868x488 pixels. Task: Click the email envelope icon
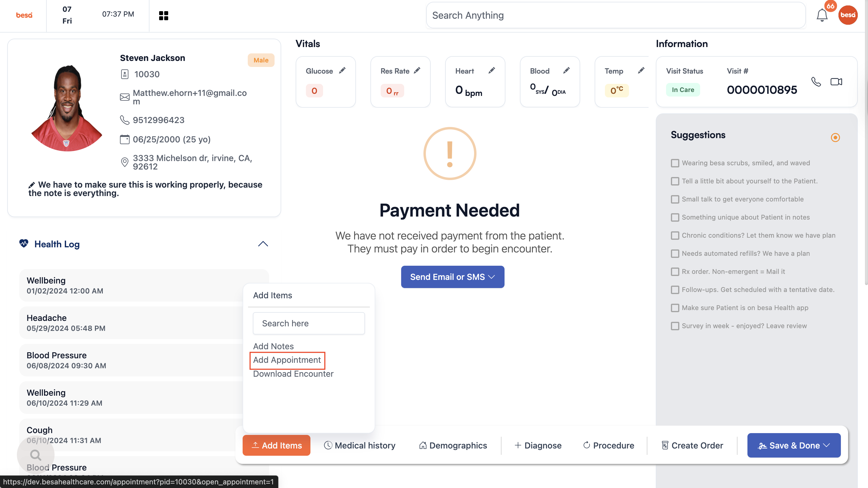coord(125,97)
